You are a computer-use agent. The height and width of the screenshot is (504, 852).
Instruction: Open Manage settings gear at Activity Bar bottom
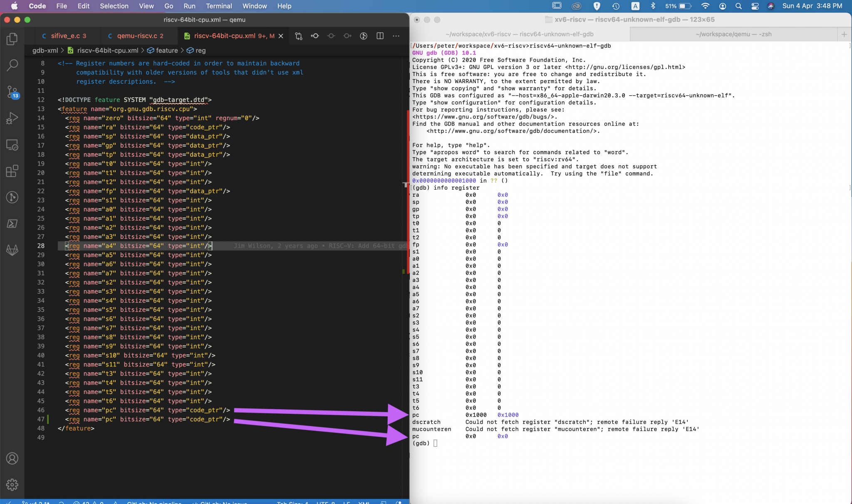click(12, 484)
